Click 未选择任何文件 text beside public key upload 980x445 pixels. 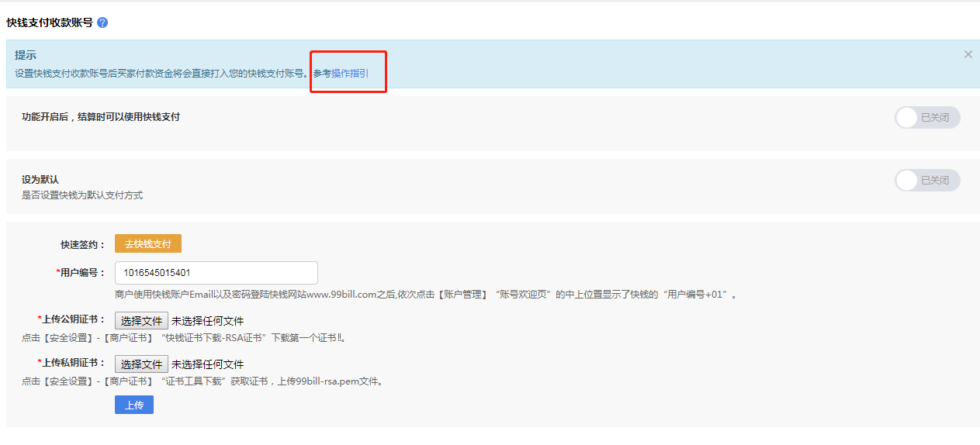pyautogui.click(x=207, y=321)
